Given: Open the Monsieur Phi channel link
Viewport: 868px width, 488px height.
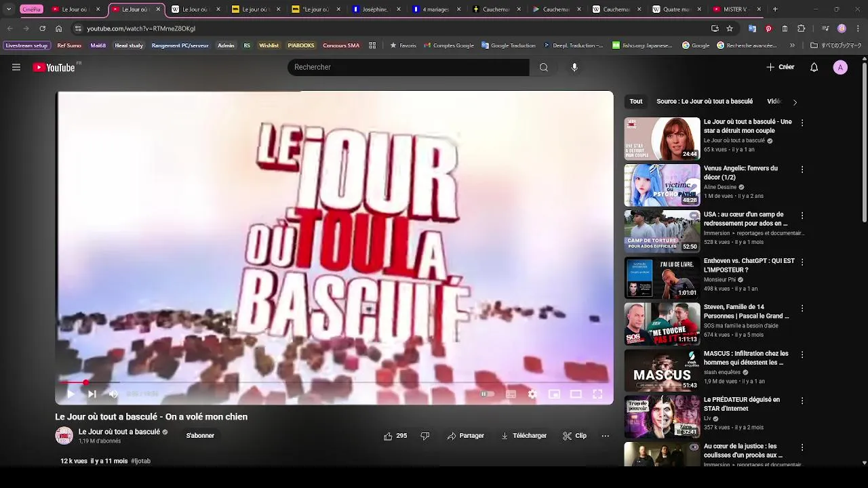Looking at the screenshot, I should coord(719,279).
